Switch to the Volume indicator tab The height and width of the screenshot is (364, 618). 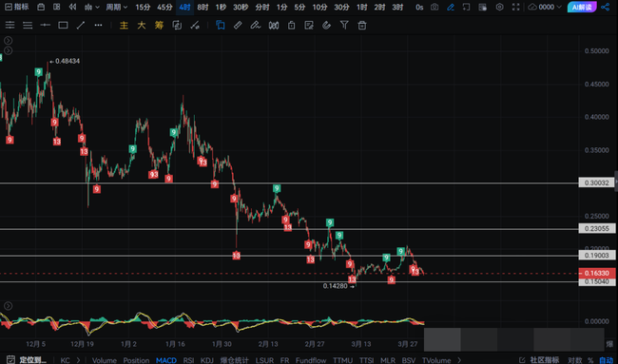pos(104,360)
